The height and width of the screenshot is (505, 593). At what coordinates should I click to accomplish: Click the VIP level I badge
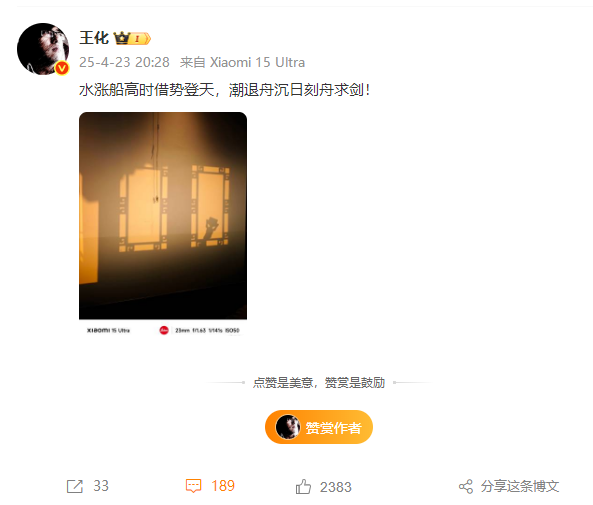140,38
